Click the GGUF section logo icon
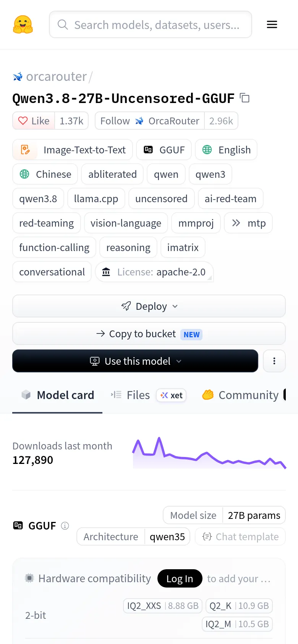 [18, 525]
